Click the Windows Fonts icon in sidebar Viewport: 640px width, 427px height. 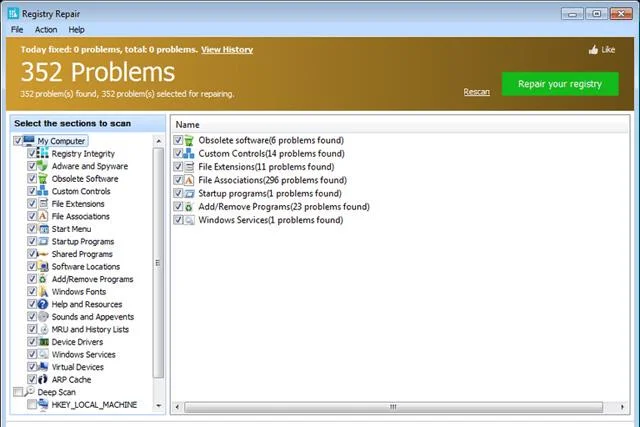coord(43,291)
